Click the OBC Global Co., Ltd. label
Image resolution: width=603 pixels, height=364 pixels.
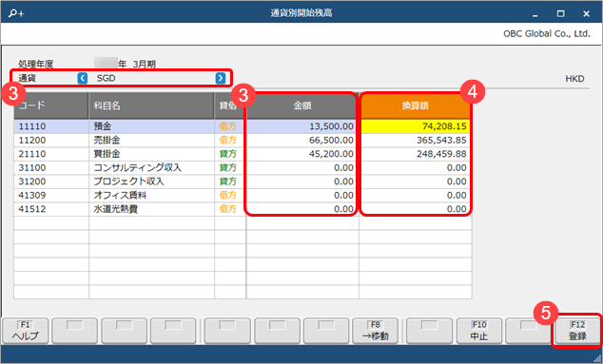tap(547, 34)
